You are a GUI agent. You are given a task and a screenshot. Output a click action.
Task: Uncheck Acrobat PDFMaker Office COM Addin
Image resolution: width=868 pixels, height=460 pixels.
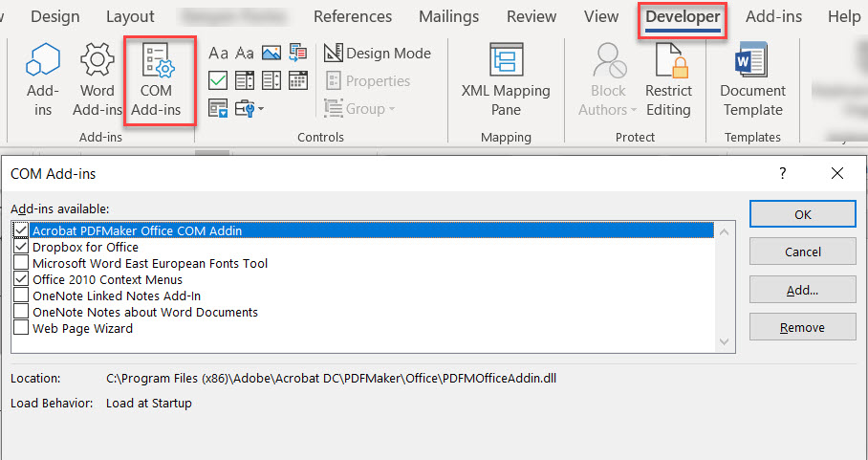tap(21, 230)
